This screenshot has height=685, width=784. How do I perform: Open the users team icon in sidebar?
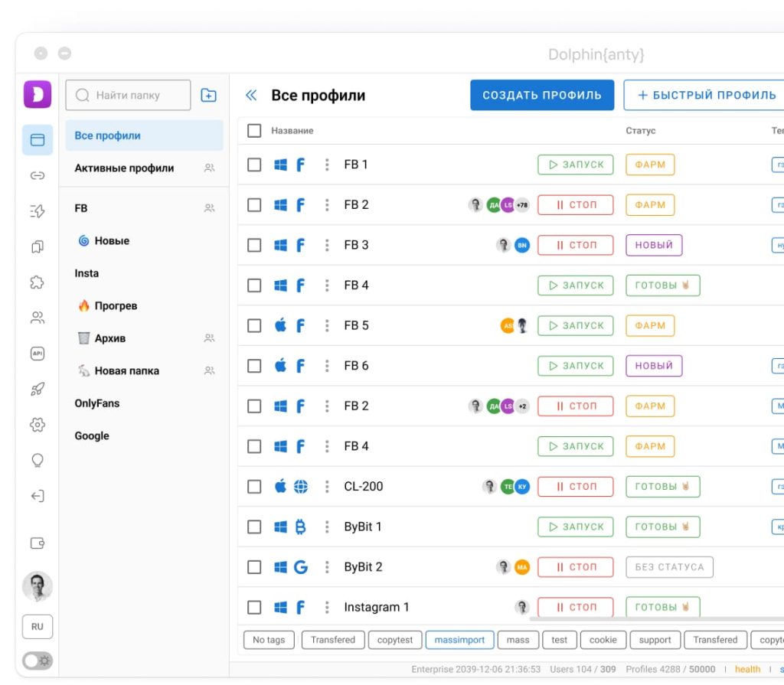pos(38,318)
